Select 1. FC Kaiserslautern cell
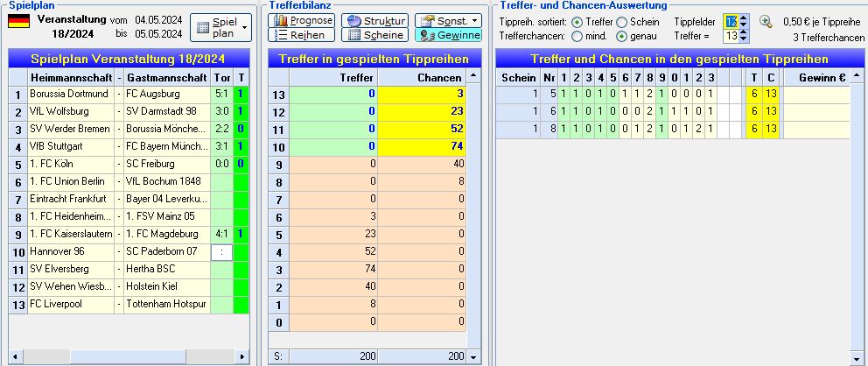The width and height of the screenshot is (868, 366). (x=71, y=234)
